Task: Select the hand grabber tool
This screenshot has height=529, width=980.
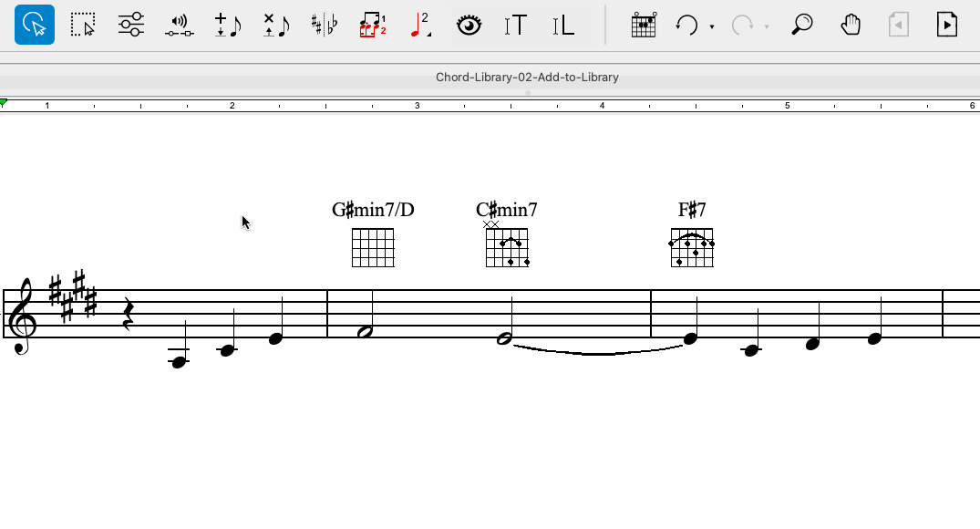Action: pyautogui.click(x=851, y=25)
